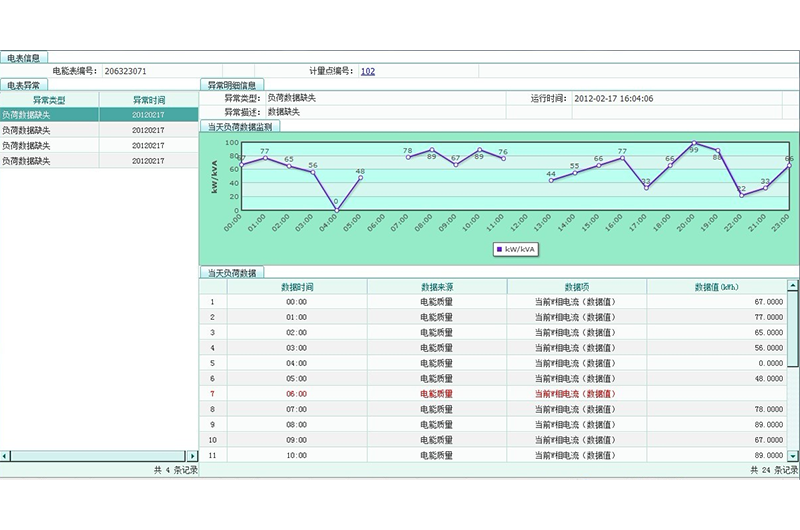Viewport: 800px width, 530px height.
Task: Click left arrow of horizontal scrollbar
Action: [x=5, y=456]
